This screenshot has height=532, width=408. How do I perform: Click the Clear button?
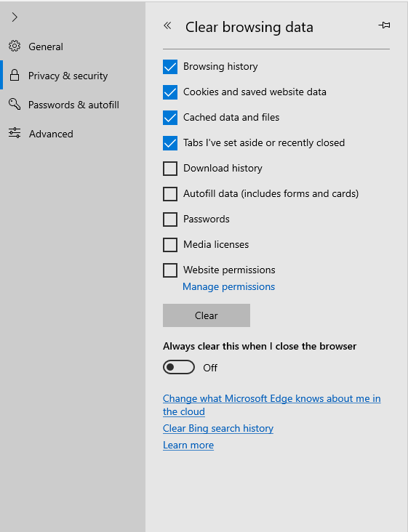point(207,315)
